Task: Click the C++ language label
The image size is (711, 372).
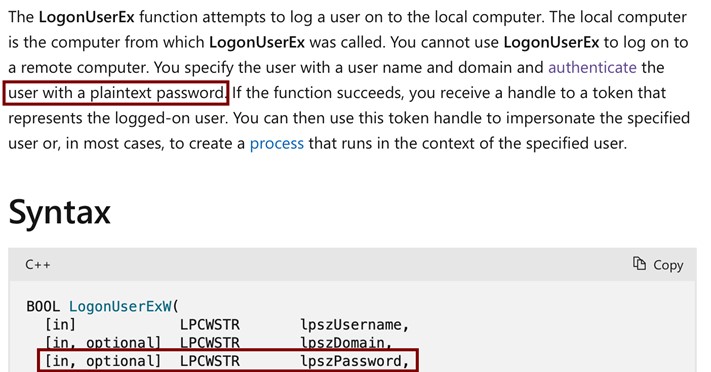Action: point(38,264)
